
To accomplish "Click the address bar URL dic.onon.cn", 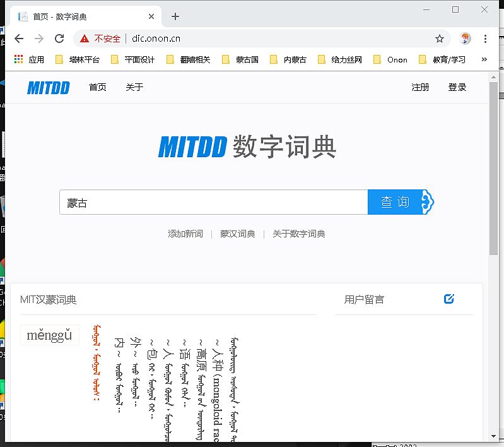I will (x=156, y=39).
